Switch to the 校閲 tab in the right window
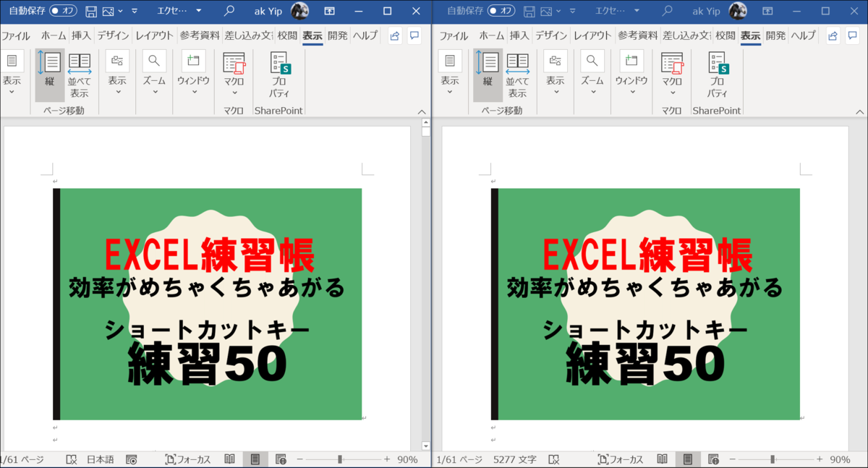Image resolution: width=868 pixels, height=468 pixels. 725,35
